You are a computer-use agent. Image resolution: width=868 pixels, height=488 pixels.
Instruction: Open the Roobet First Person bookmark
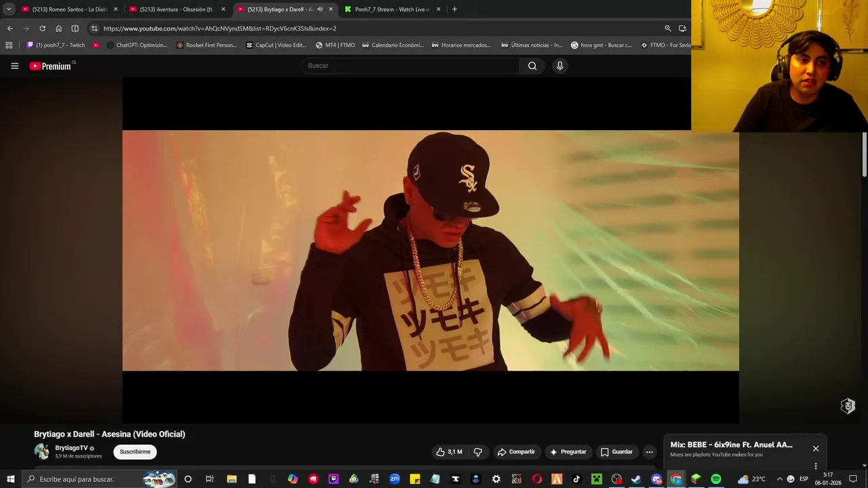point(207,45)
